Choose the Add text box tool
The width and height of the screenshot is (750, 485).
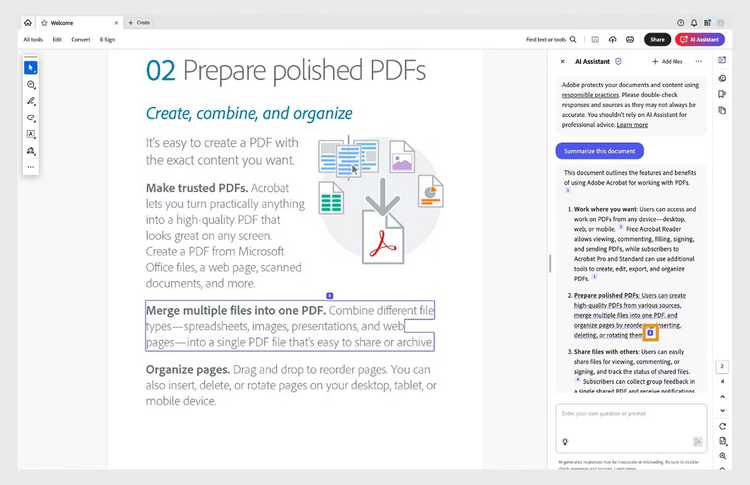31,134
